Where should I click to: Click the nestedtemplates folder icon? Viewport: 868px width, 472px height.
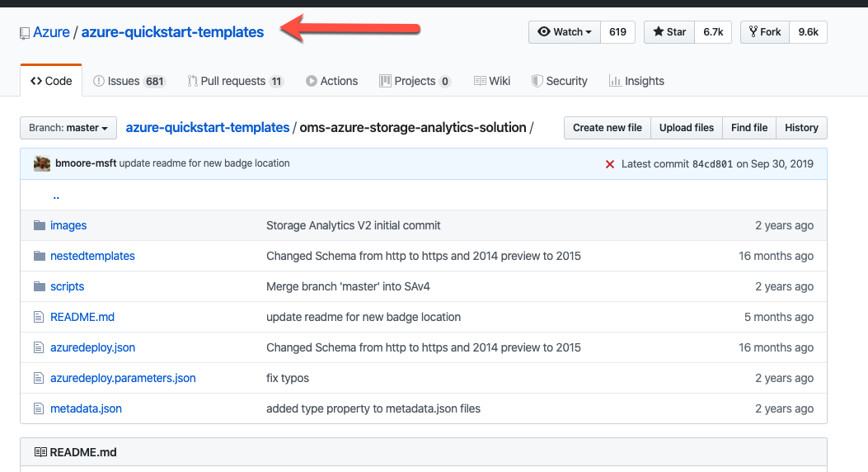(39, 256)
